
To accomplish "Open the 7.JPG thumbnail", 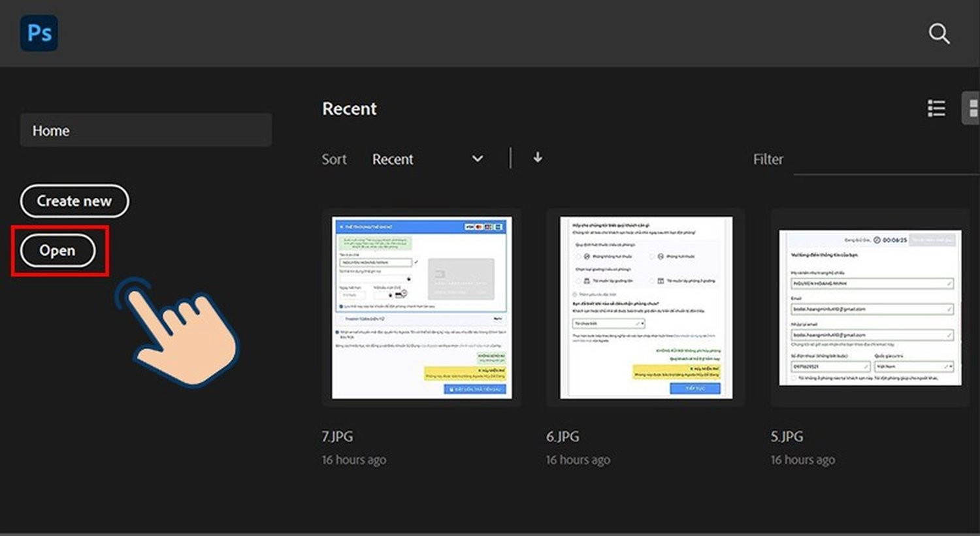I will (x=421, y=307).
